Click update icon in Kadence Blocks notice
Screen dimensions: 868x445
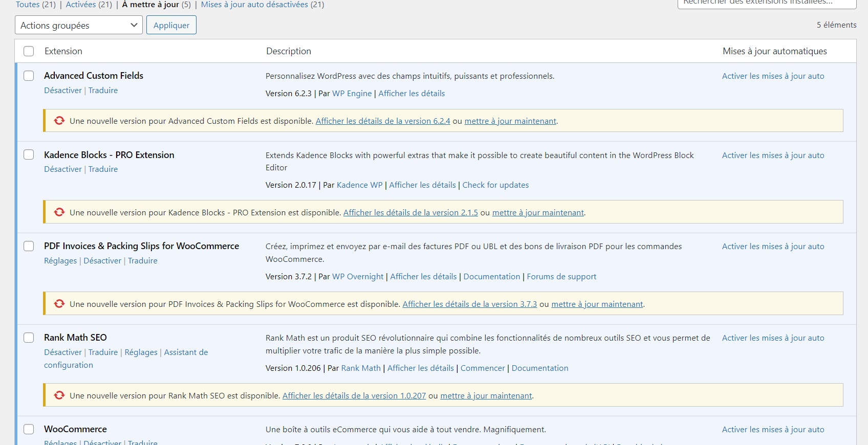(59, 212)
